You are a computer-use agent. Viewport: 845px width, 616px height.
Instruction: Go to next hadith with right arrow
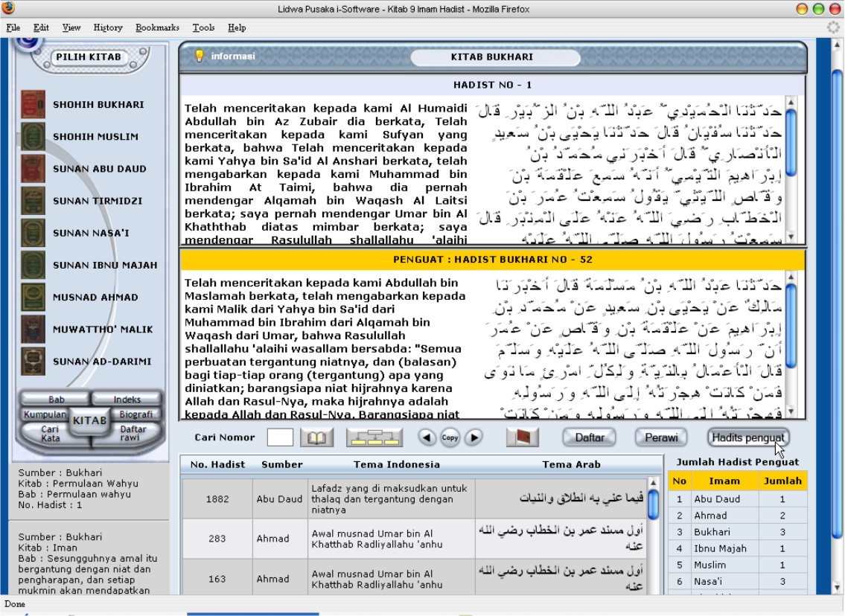[473, 437]
